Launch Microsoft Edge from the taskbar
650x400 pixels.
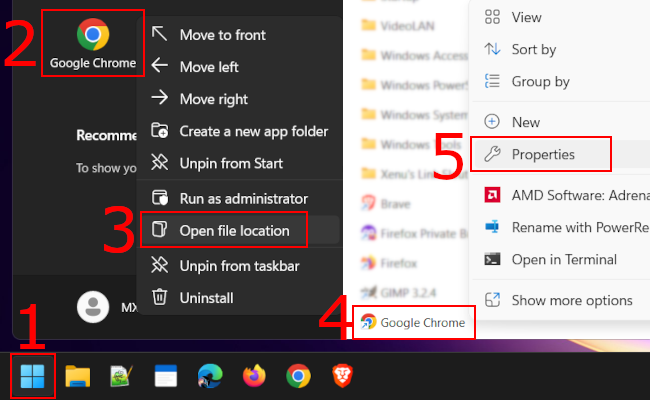210,376
